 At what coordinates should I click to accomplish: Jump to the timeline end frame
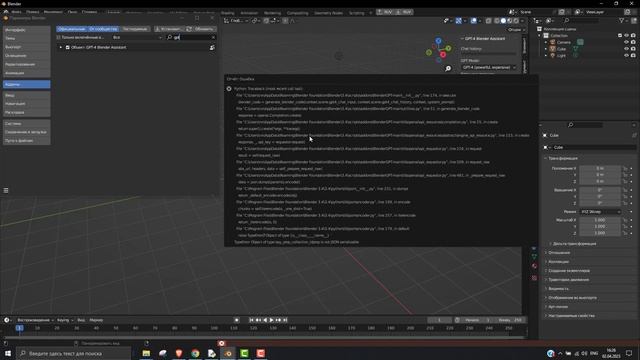tap(285, 320)
